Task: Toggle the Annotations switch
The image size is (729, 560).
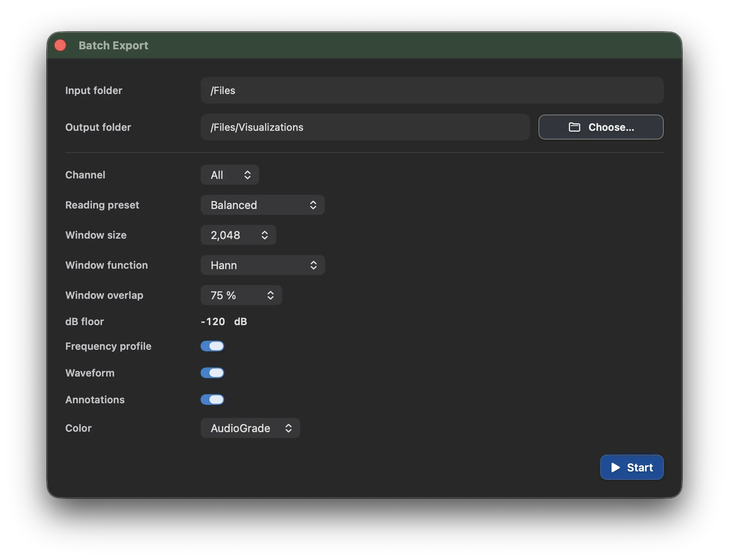Action: coord(212,400)
